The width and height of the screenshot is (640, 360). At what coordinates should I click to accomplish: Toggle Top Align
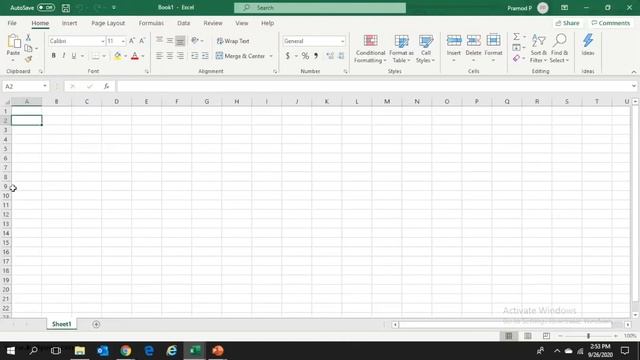(x=160, y=40)
